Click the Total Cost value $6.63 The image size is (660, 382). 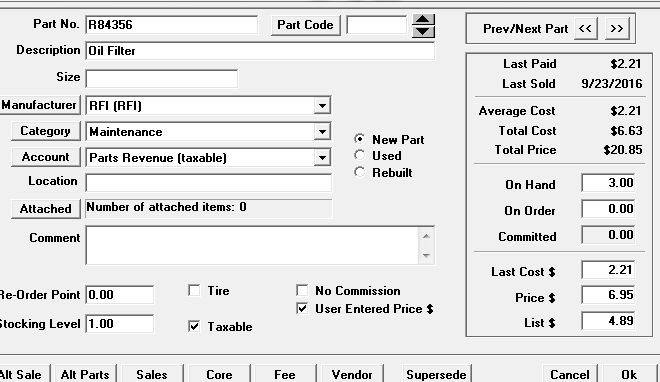click(x=626, y=130)
